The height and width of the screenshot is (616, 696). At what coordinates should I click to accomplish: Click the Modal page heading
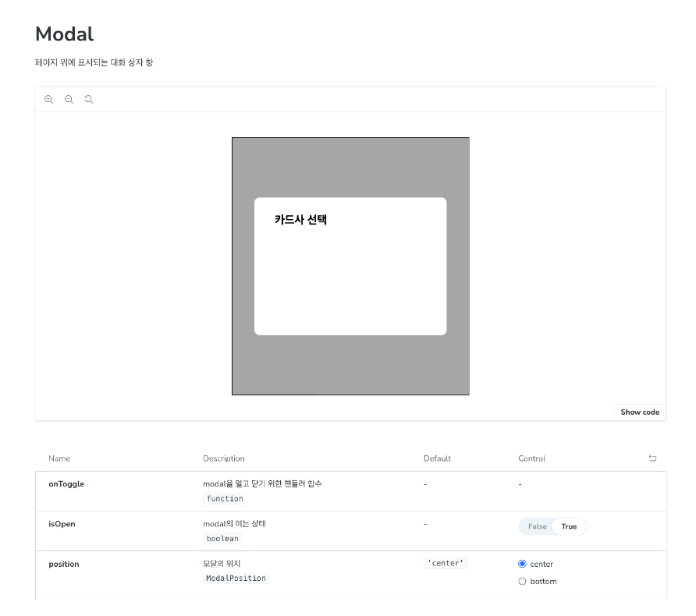64,34
